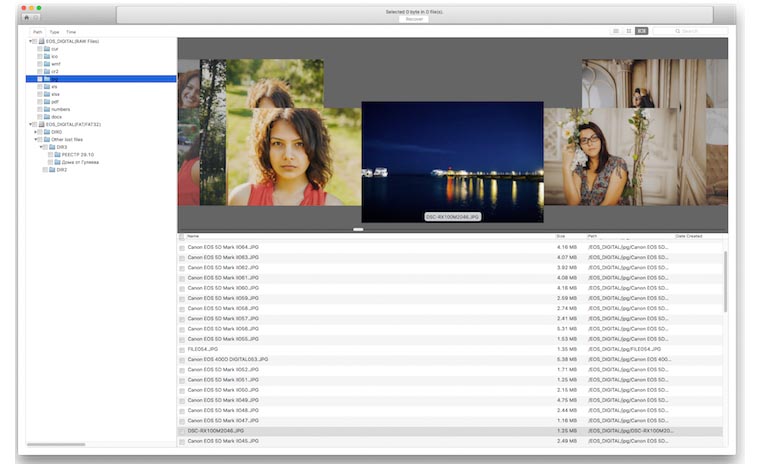Move the cover flow slider handle

[x=358, y=229]
